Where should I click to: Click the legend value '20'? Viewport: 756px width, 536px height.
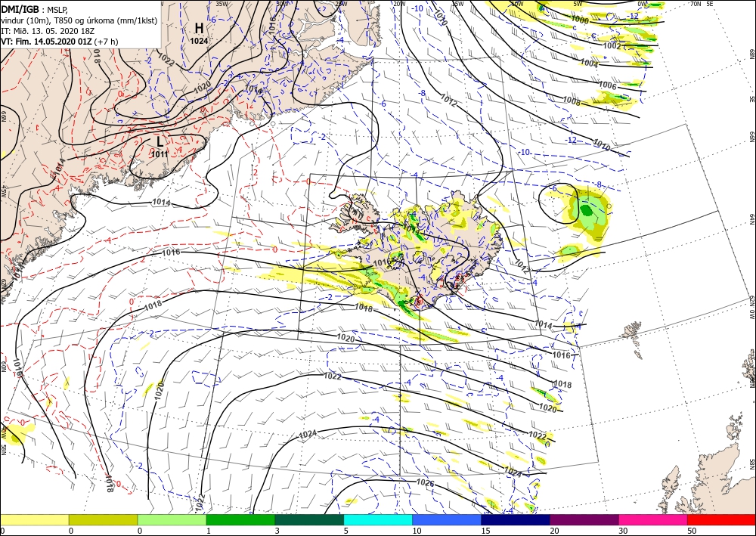[554, 531]
